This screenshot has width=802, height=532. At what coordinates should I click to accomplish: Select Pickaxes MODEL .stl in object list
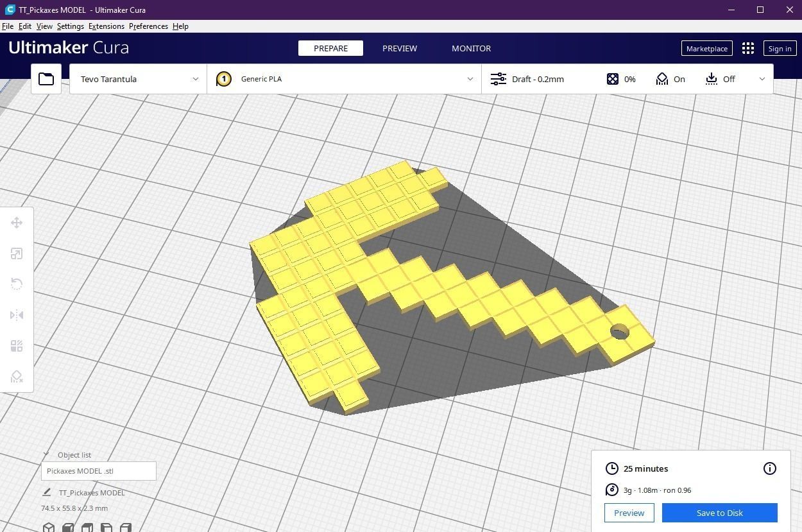pos(99,471)
